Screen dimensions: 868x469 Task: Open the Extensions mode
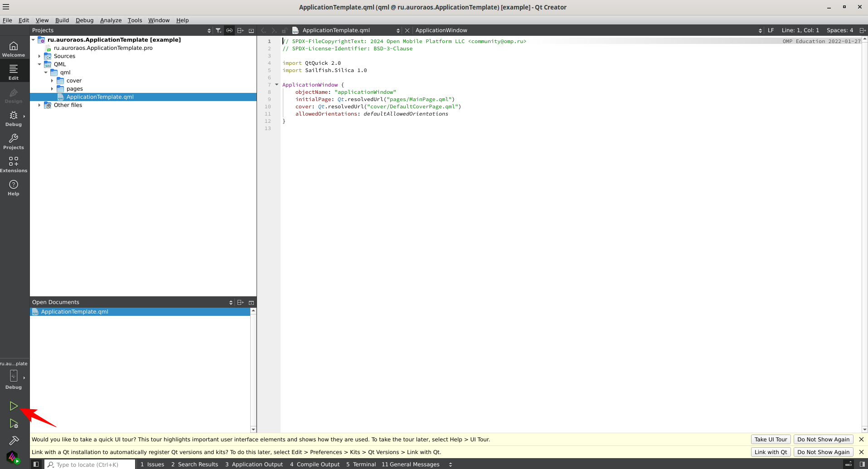pyautogui.click(x=14, y=165)
